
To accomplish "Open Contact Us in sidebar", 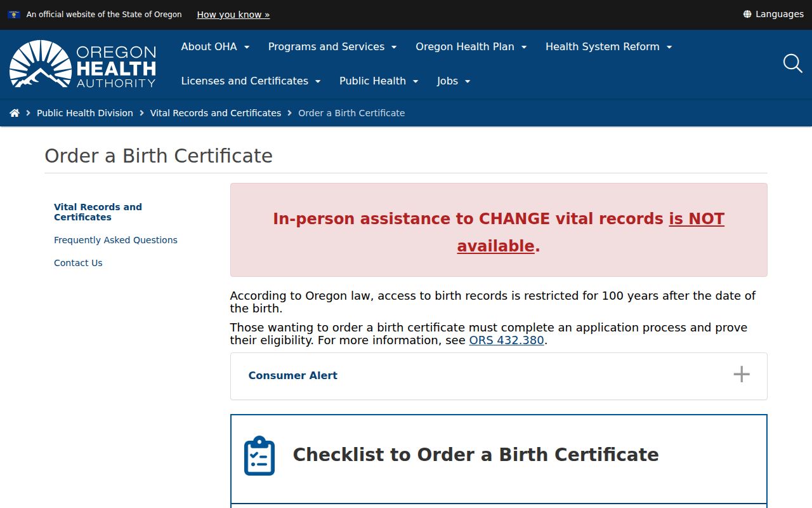I will pyautogui.click(x=78, y=263).
